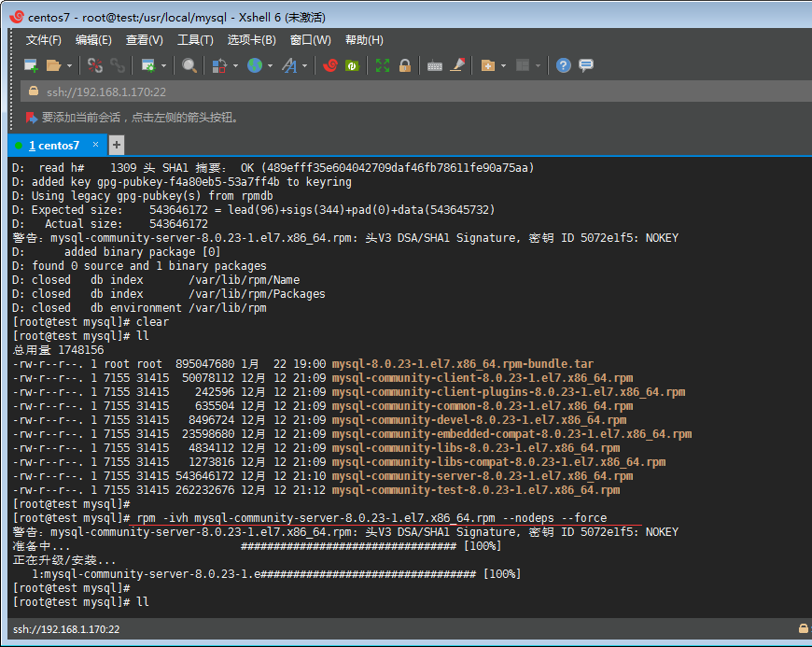
Task: Expand the Open folder dropdown arrow
Action: (x=69, y=65)
